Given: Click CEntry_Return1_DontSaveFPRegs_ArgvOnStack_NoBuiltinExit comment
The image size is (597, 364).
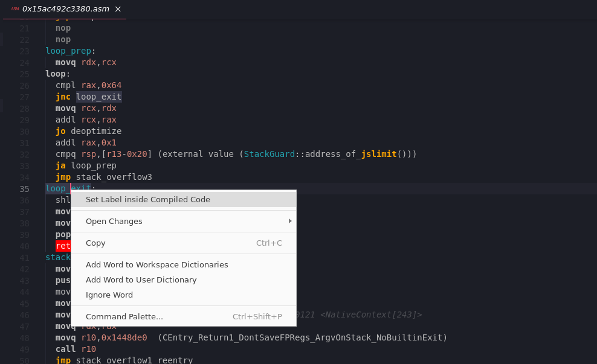Looking at the screenshot, I should [x=302, y=338].
